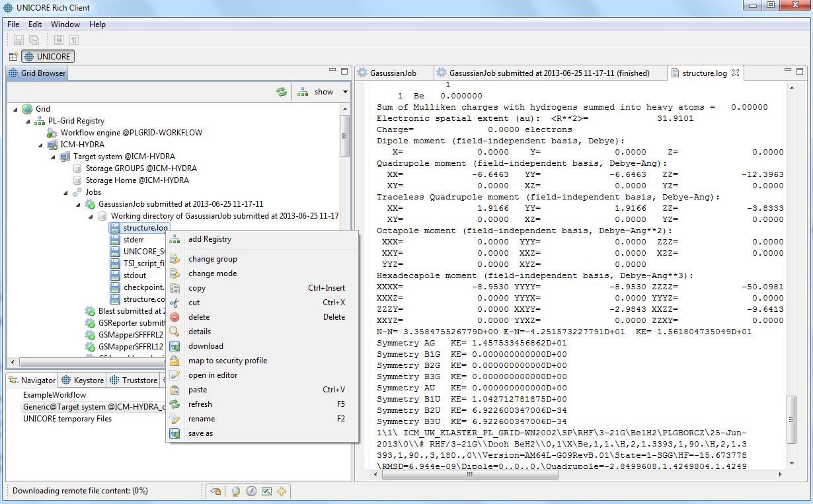The image size is (813, 504).
Task: Maximize the Grid Browser panel
Action: (x=344, y=71)
